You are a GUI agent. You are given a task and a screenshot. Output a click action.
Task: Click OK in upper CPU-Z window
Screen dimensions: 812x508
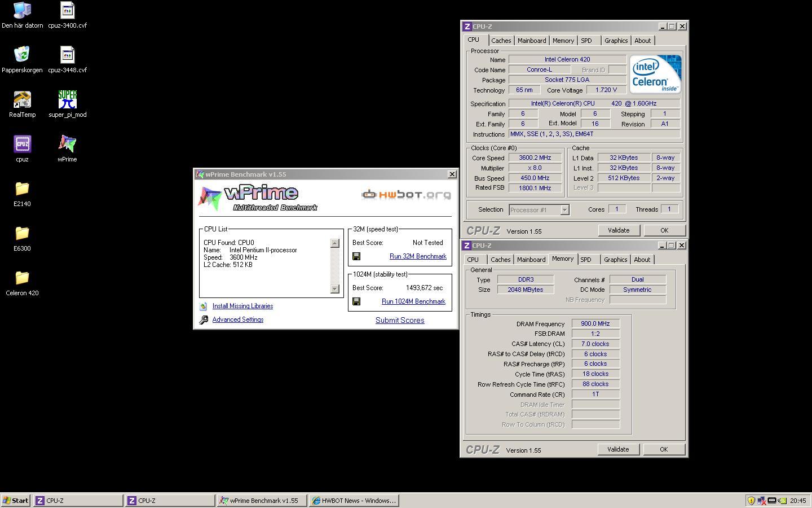[x=664, y=230]
